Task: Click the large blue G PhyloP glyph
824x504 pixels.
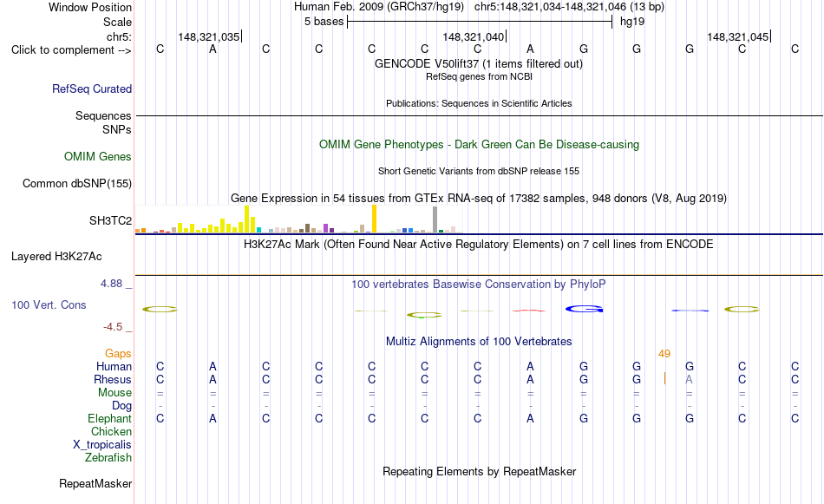Action: click(x=584, y=309)
